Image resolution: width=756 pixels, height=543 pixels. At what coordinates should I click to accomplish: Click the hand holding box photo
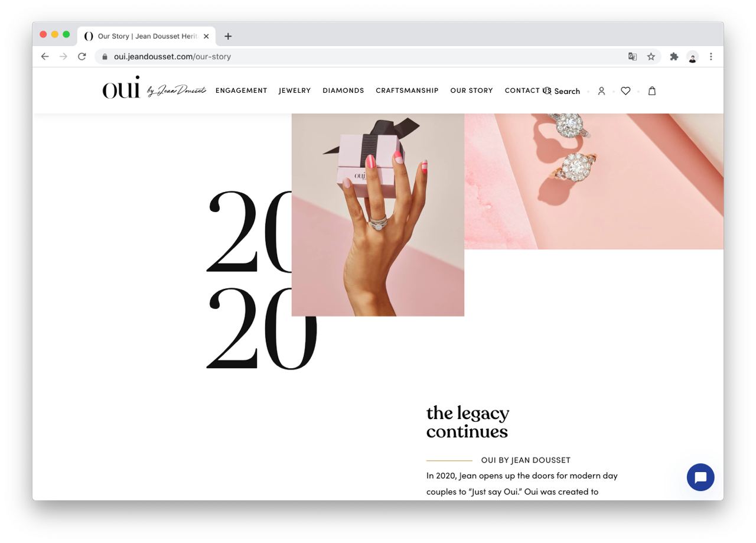click(378, 214)
